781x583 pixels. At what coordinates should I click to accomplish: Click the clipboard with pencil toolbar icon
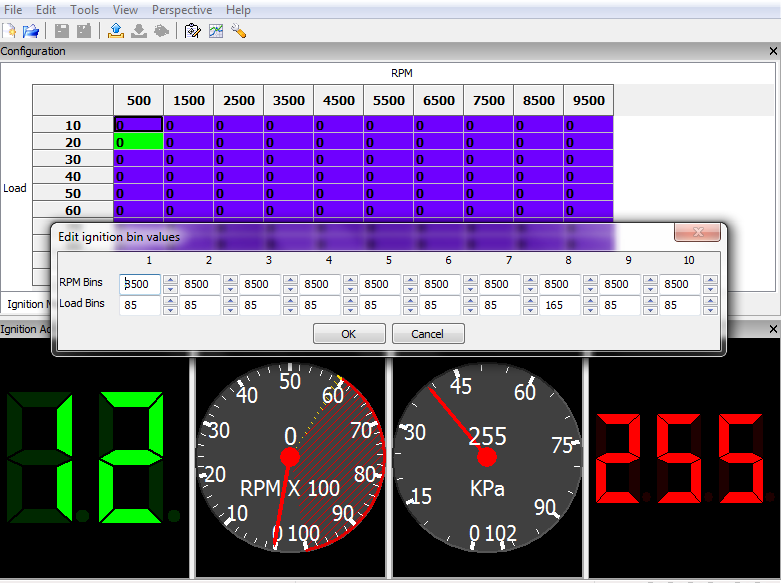point(192,31)
